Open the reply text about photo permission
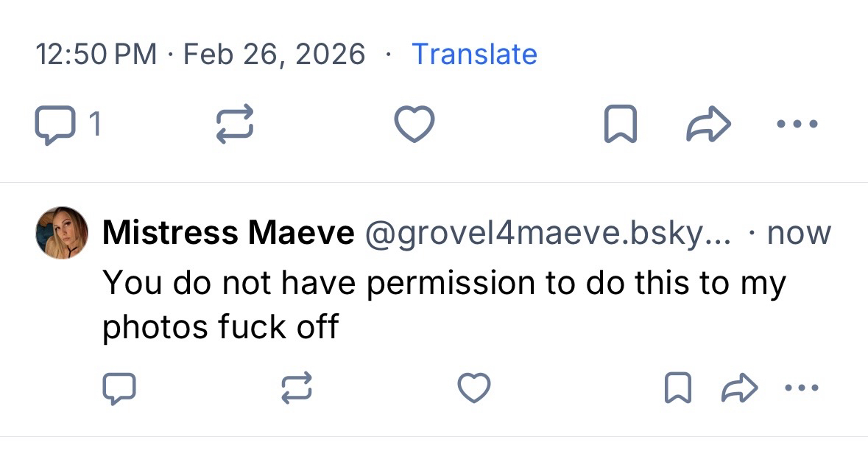 click(442, 304)
